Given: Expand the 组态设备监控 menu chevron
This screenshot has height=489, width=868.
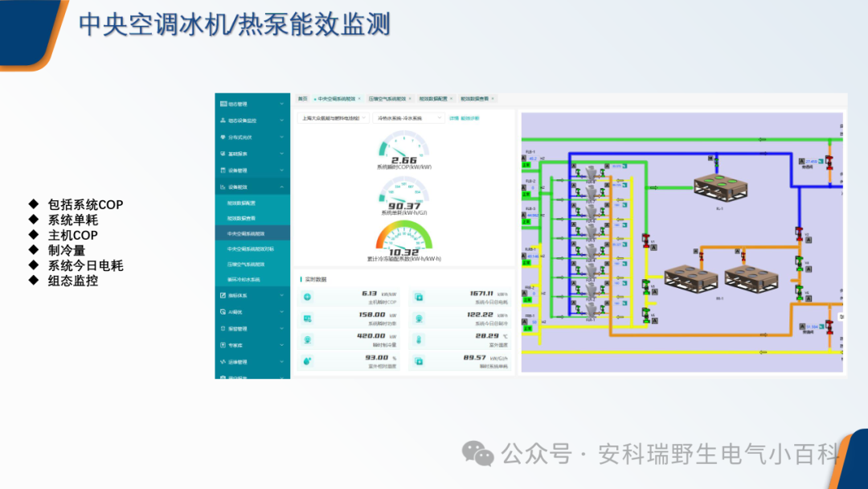Looking at the screenshot, I should 282,120.
